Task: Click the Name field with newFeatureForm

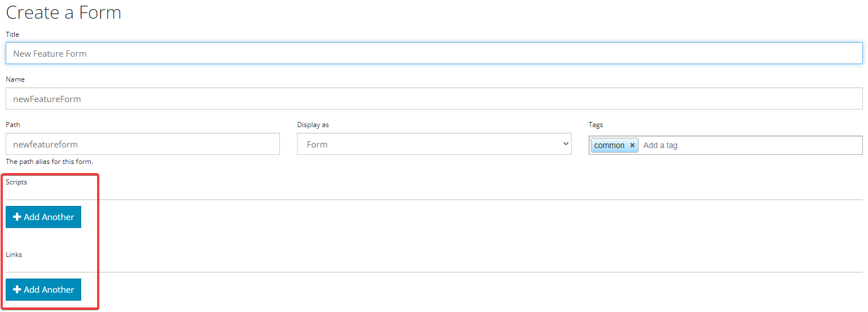Action: [x=434, y=99]
